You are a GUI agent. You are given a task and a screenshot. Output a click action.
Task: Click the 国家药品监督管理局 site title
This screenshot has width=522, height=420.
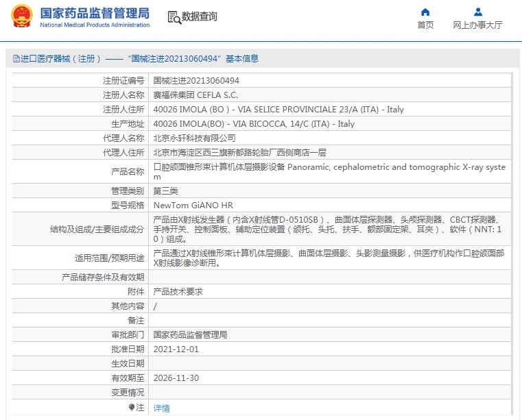coord(95,14)
